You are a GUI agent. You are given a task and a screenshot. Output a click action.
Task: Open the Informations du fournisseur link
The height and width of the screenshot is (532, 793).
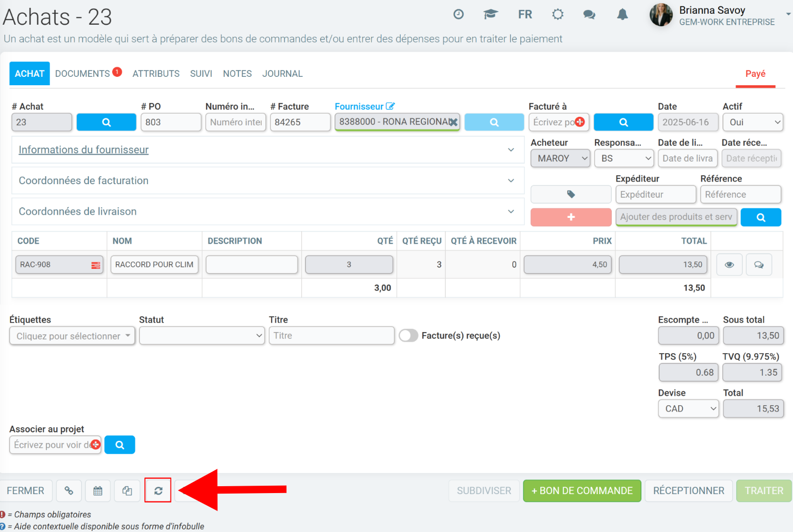click(x=84, y=150)
